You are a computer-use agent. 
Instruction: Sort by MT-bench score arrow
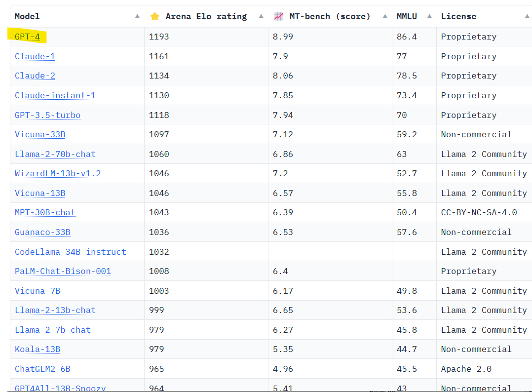[x=385, y=16]
